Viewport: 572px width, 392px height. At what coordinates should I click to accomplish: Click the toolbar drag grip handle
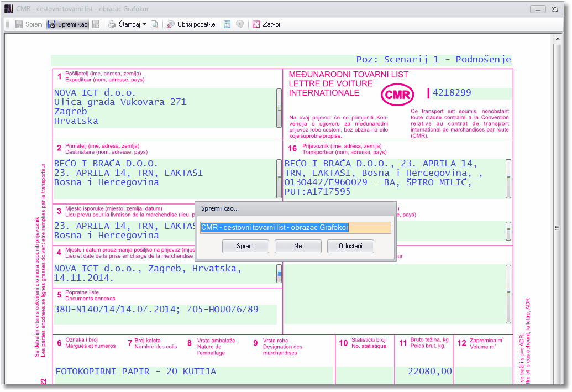click(x=8, y=24)
